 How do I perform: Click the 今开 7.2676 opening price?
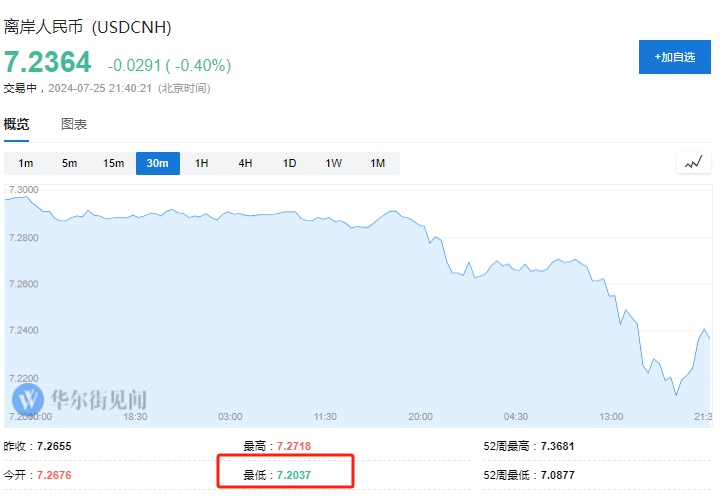(54, 474)
